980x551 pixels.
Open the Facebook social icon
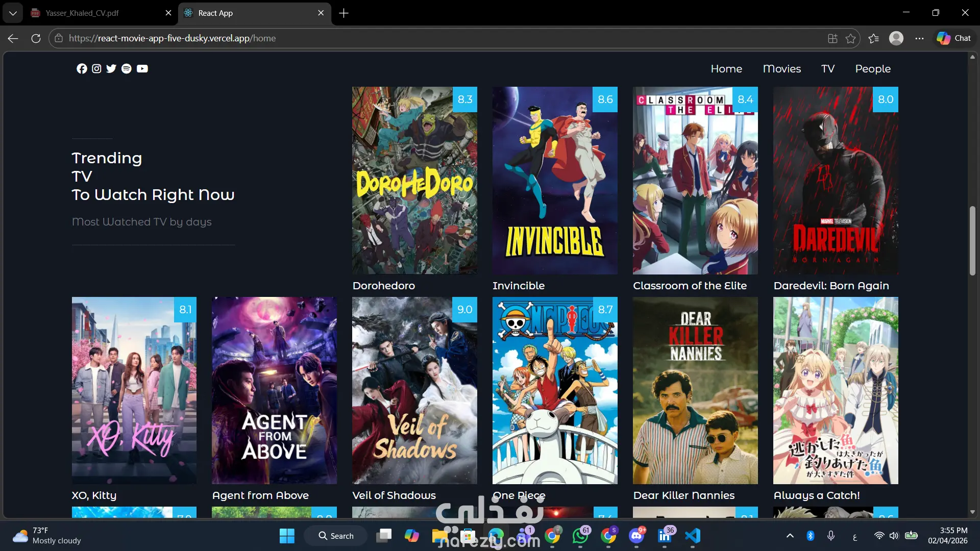point(82,68)
